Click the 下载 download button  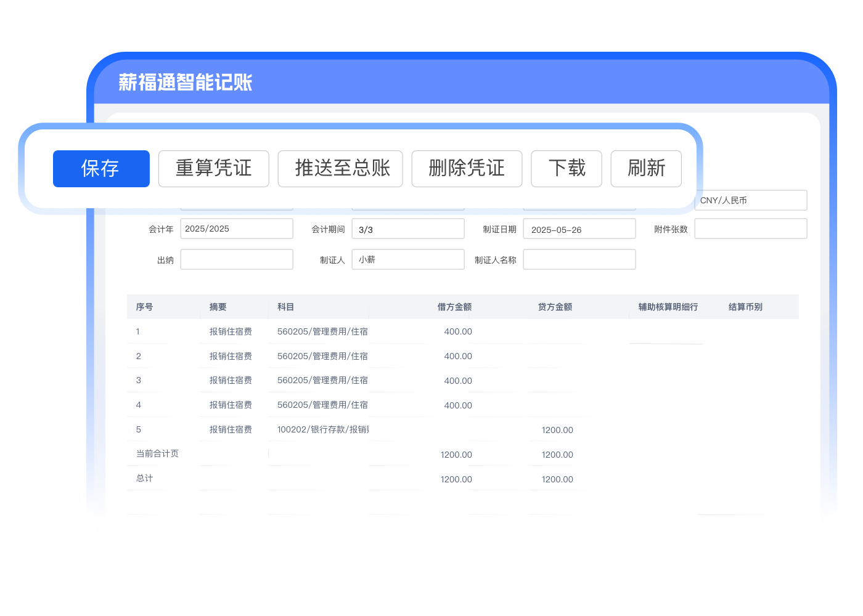tap(566, 168)
